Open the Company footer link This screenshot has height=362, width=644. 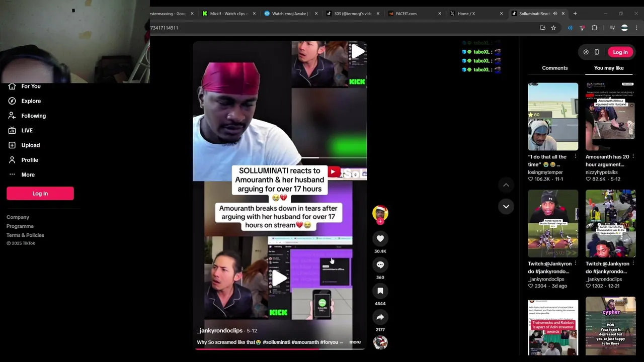(x=18, y=217)
